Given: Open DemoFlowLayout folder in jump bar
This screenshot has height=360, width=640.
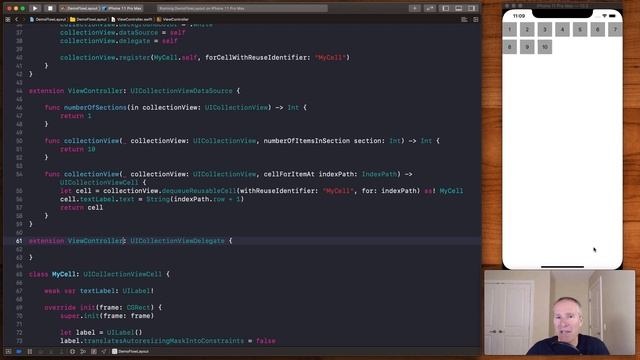Looking at the screenshot, I should pos(89,19).
